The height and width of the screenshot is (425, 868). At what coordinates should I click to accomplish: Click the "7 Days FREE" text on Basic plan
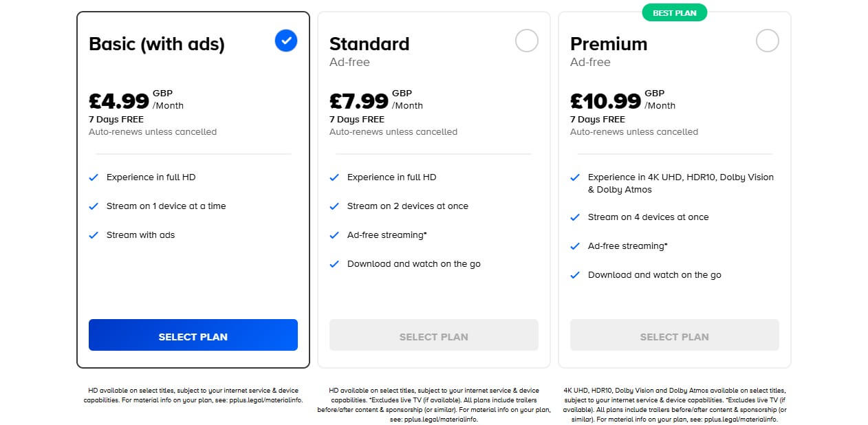(116, 119)
